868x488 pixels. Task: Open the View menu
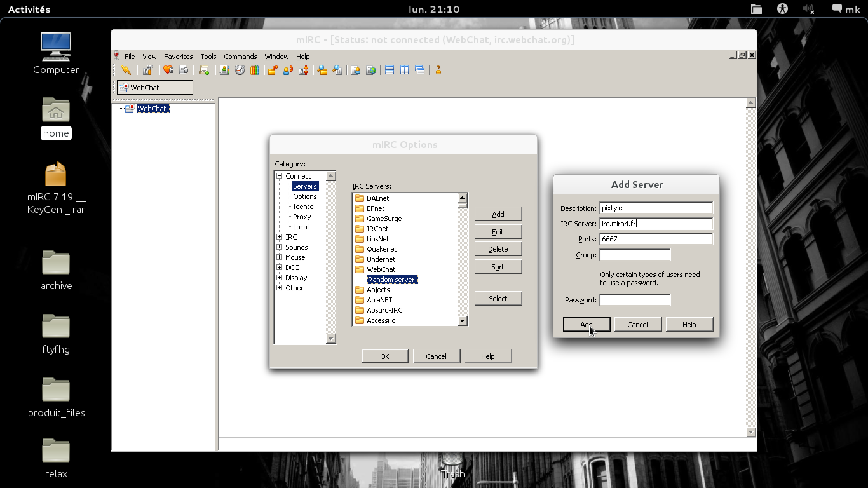pos(149,57)
